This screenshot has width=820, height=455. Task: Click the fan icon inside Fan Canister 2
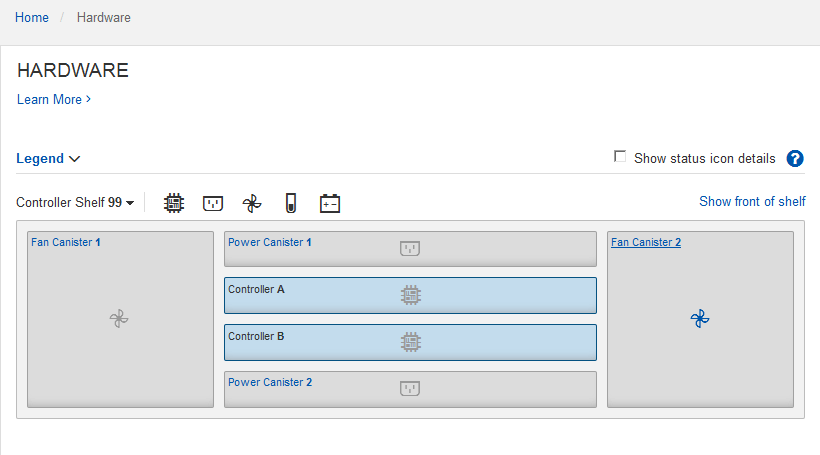699,319
